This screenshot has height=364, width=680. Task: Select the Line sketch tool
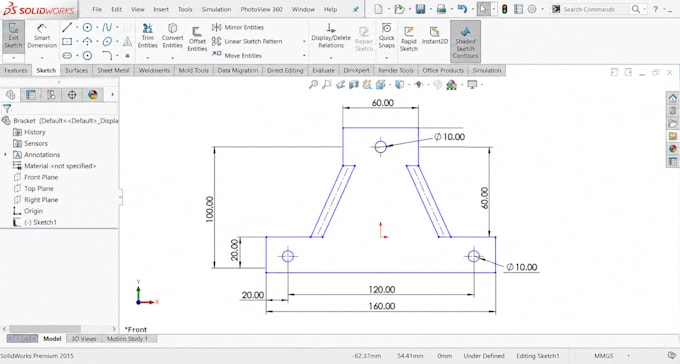point(67,28)
